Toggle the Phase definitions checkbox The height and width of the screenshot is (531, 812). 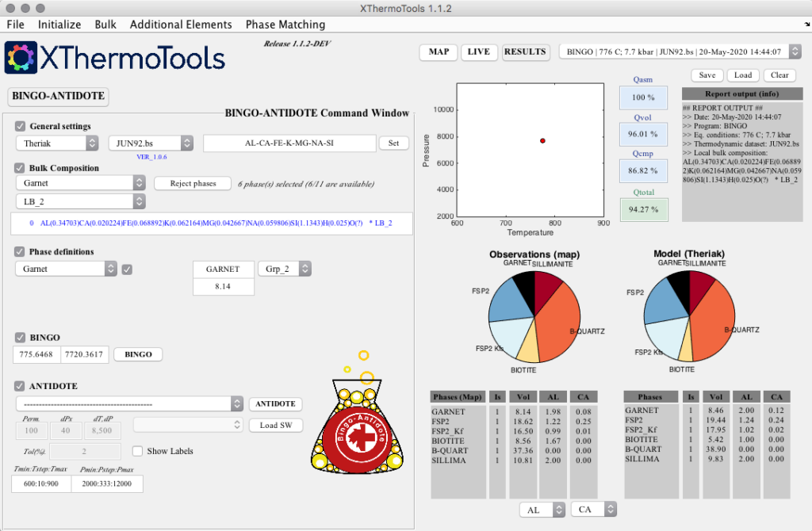[x=20, y=251]
